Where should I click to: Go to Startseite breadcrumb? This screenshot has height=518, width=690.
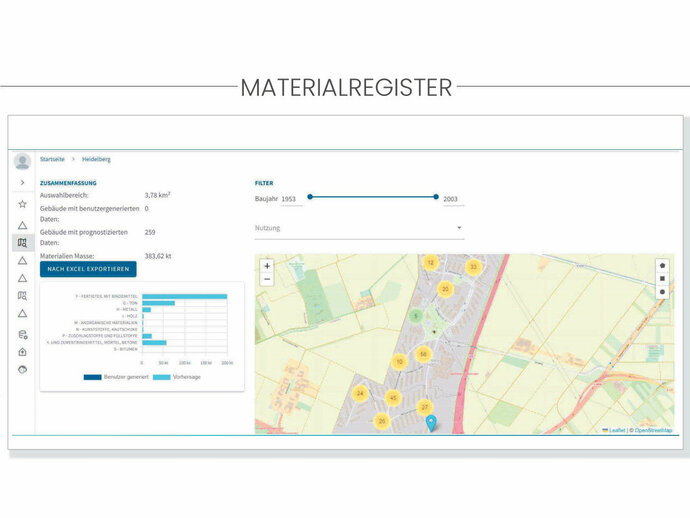click(x=52, y=159)
